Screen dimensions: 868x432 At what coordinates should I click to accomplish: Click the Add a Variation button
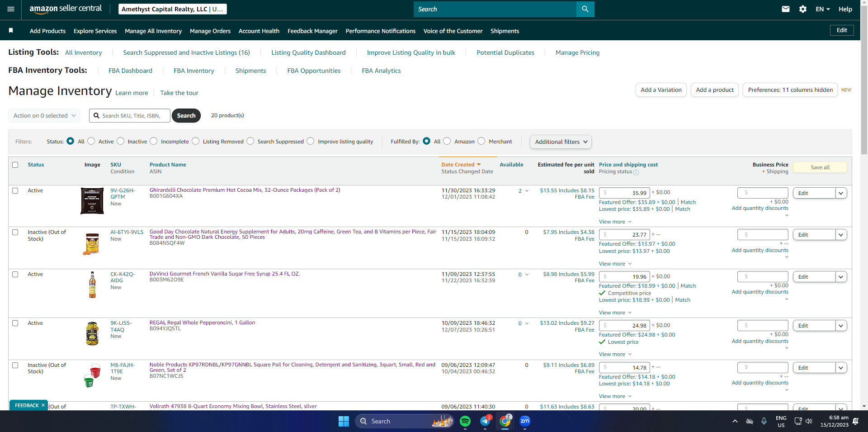(x=661, y=90)
